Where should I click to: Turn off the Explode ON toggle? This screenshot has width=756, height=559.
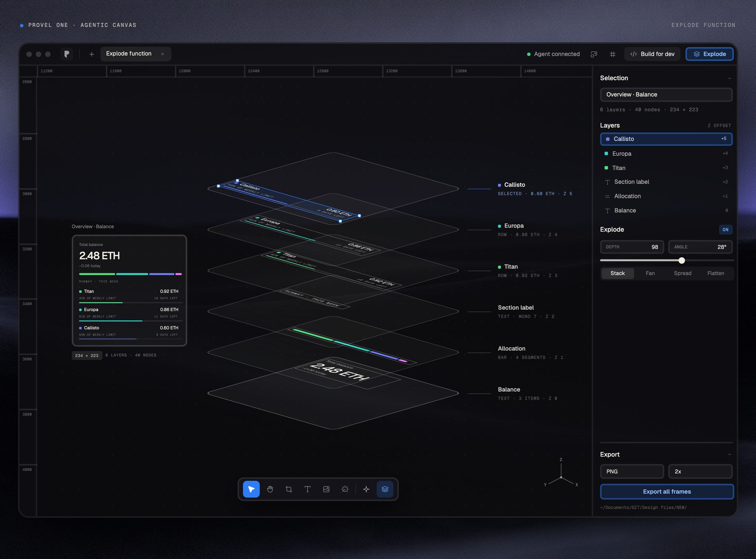pos(725,230)
